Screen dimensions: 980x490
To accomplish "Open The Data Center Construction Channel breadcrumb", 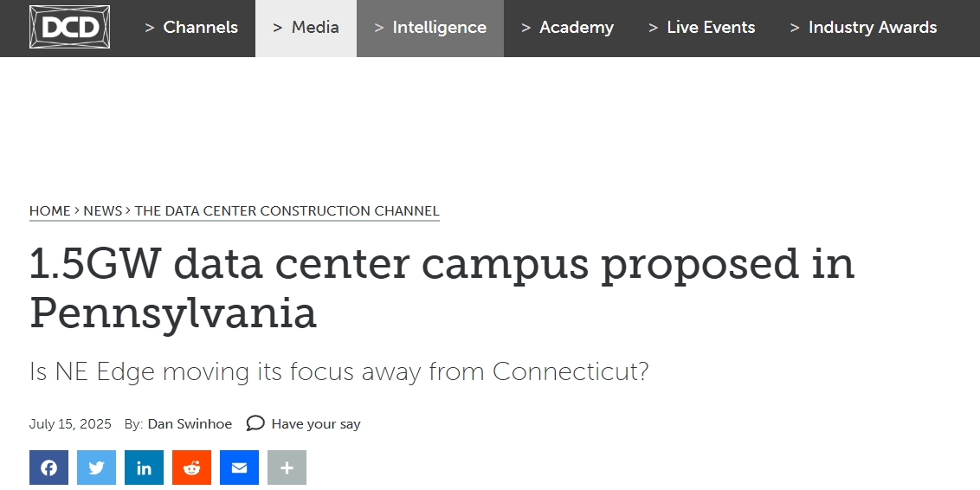I will [x=287, y=211].
